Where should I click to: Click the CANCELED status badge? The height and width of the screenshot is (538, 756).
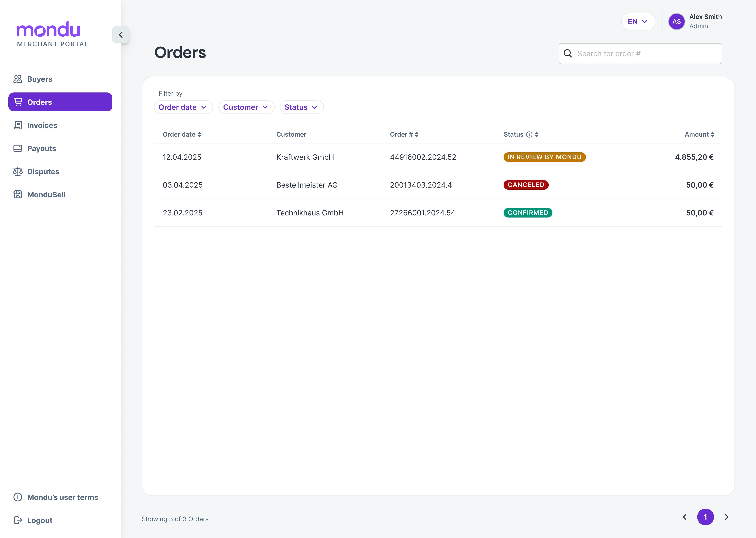(x=526, y=185)
